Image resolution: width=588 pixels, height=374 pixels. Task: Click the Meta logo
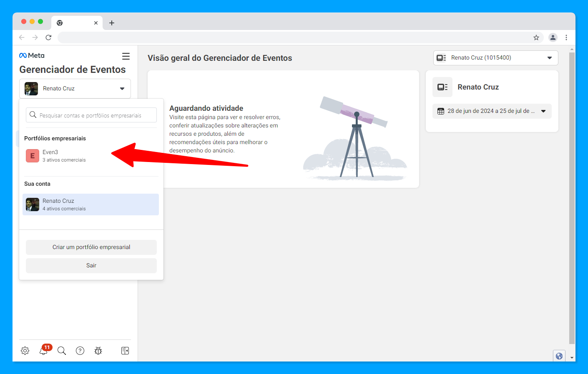coord(32,55)
